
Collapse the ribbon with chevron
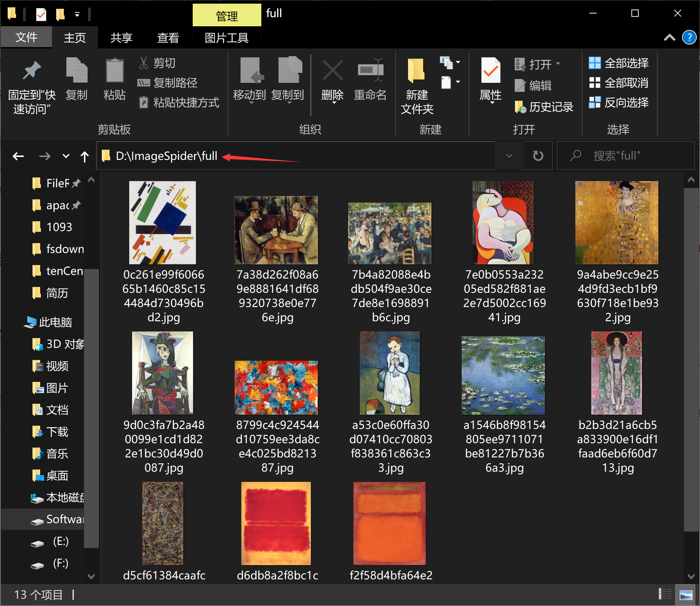(669, 37)
